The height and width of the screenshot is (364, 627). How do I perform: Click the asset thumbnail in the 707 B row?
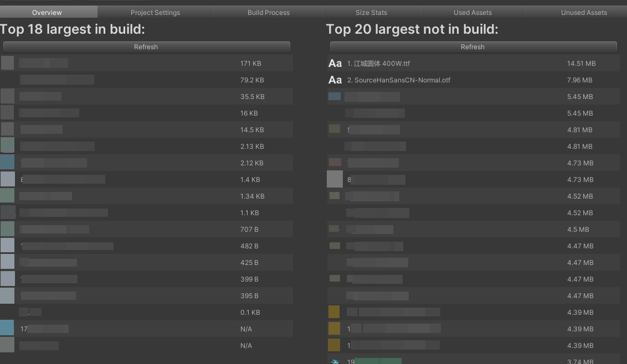coord(7,229)
